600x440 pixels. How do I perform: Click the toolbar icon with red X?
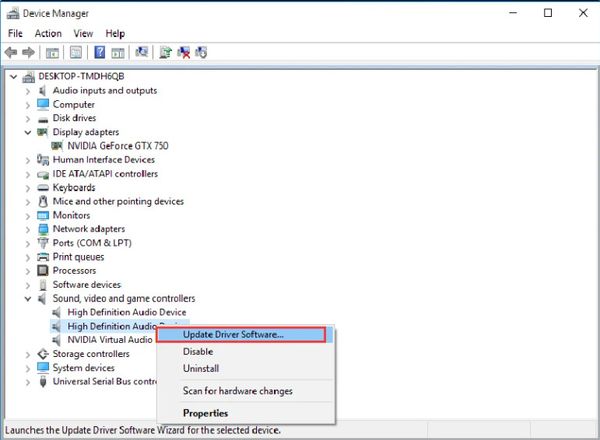184,52
